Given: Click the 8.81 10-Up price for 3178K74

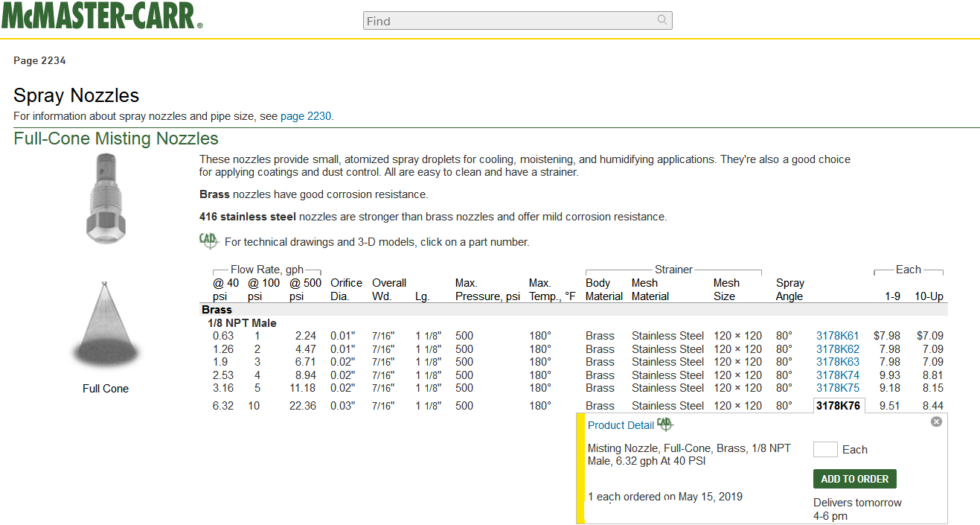Looking at the screenshot, I should pos(933,375).
